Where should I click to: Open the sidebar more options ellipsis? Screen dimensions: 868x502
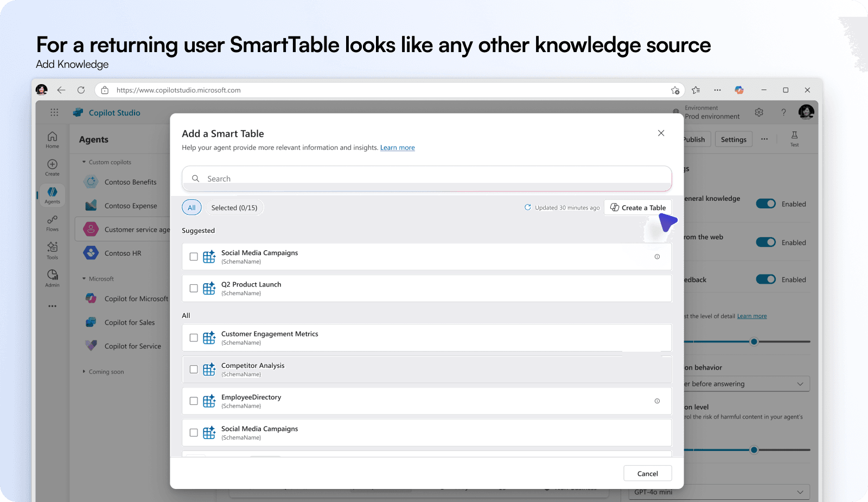tap(52, 306)
